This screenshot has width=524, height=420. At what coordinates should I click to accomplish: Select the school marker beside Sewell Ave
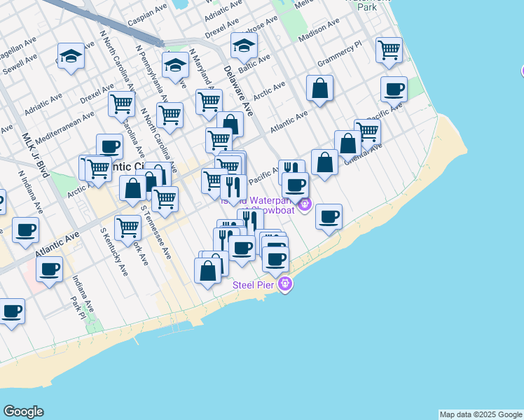[71, 57]
